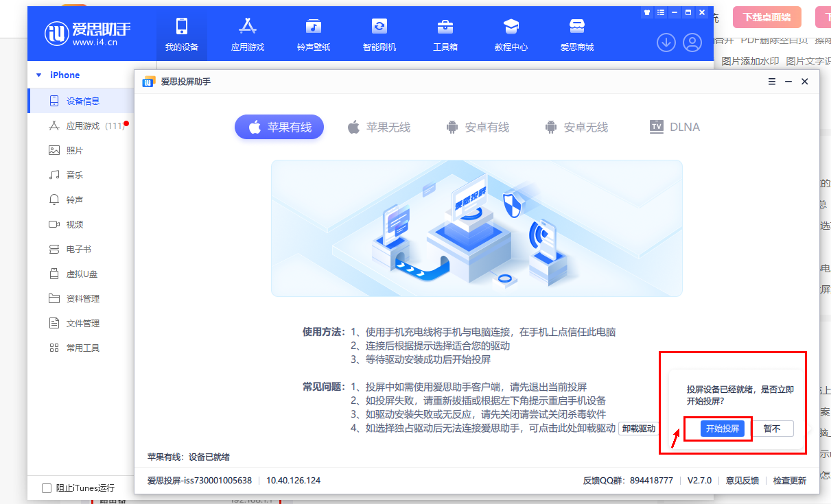831x504 pixels.
Task: Close the 爱思投屏助手 window
Action: point(805,82)
